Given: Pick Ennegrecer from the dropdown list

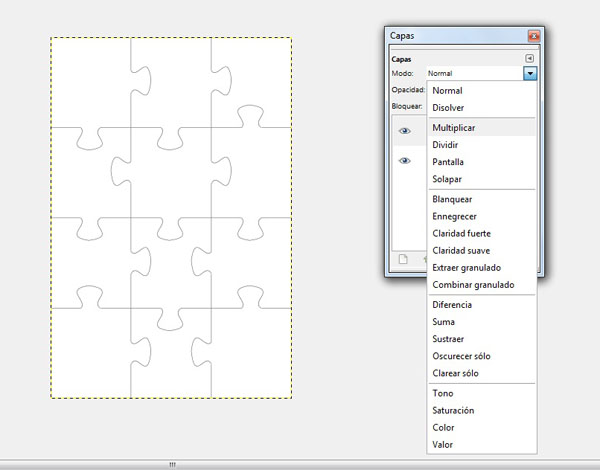Looking at the screenshot, I should [482, 216].
